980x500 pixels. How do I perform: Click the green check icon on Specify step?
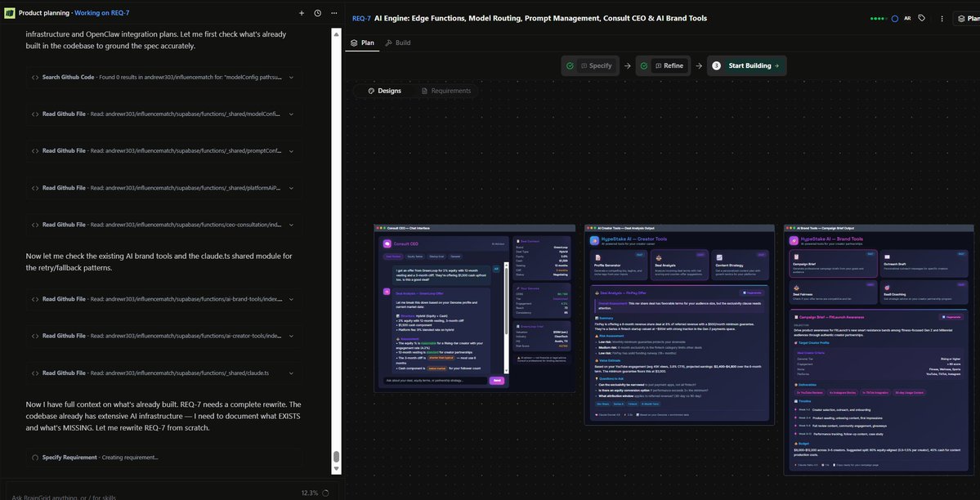(570, 65)
